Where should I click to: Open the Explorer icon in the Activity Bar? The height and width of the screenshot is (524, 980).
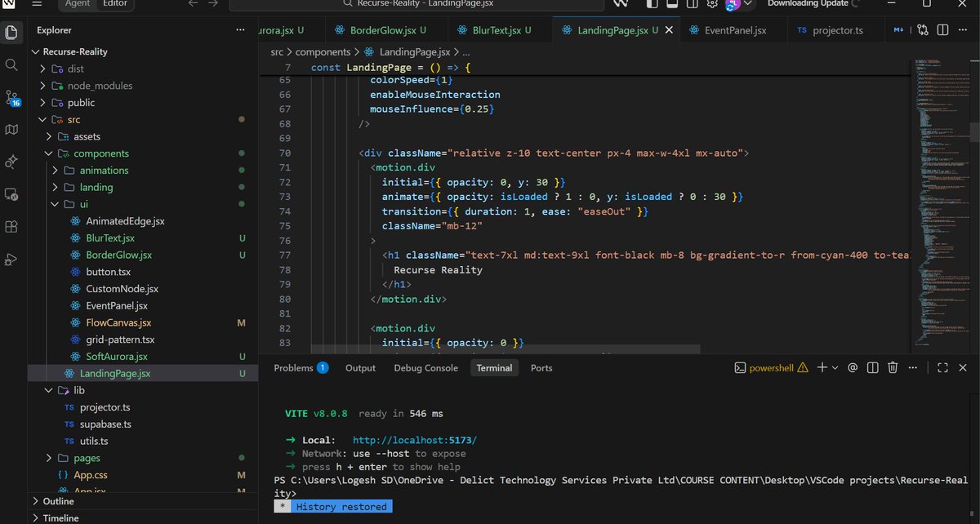(x=11, y=33)
